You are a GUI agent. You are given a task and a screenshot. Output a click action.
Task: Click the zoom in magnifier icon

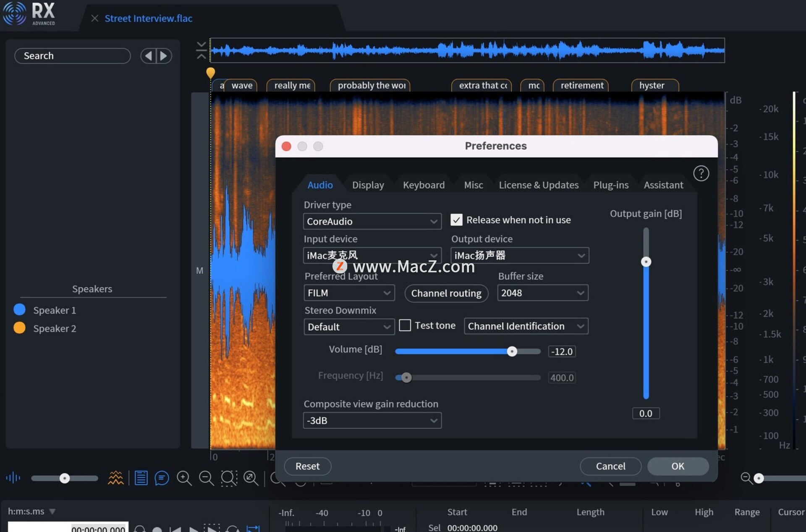[184, 478]
